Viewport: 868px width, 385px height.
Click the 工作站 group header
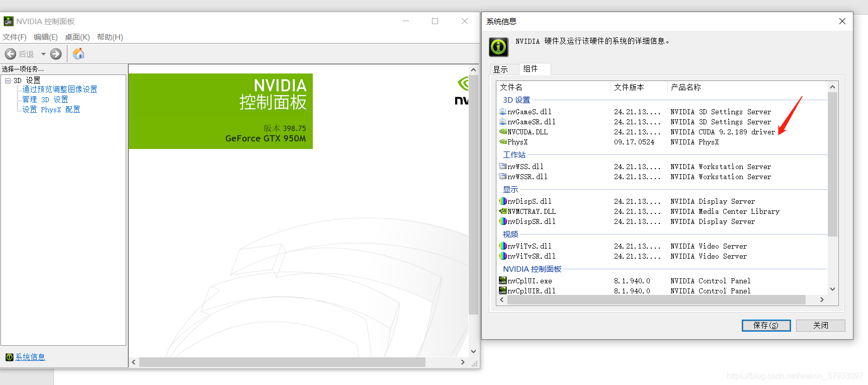pyautogui.click(x=514, y=155)
